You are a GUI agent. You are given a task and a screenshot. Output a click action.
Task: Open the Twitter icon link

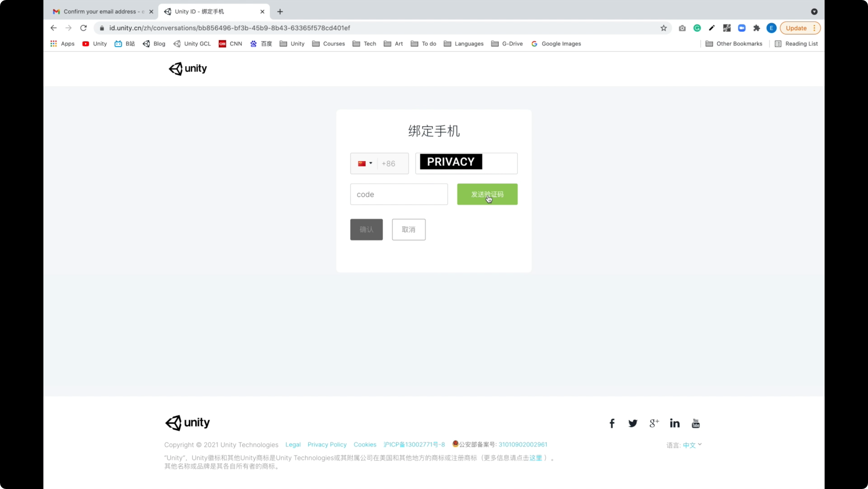click(633, 423)
